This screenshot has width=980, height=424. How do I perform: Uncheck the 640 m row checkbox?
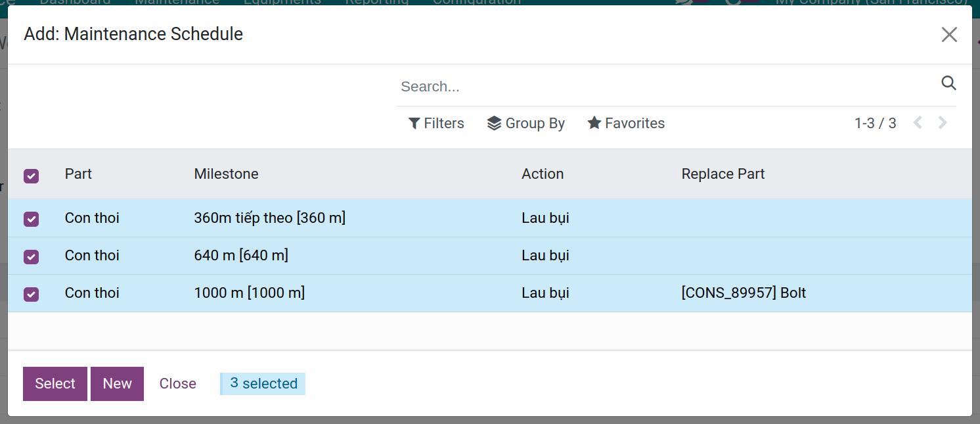[32, 256]
